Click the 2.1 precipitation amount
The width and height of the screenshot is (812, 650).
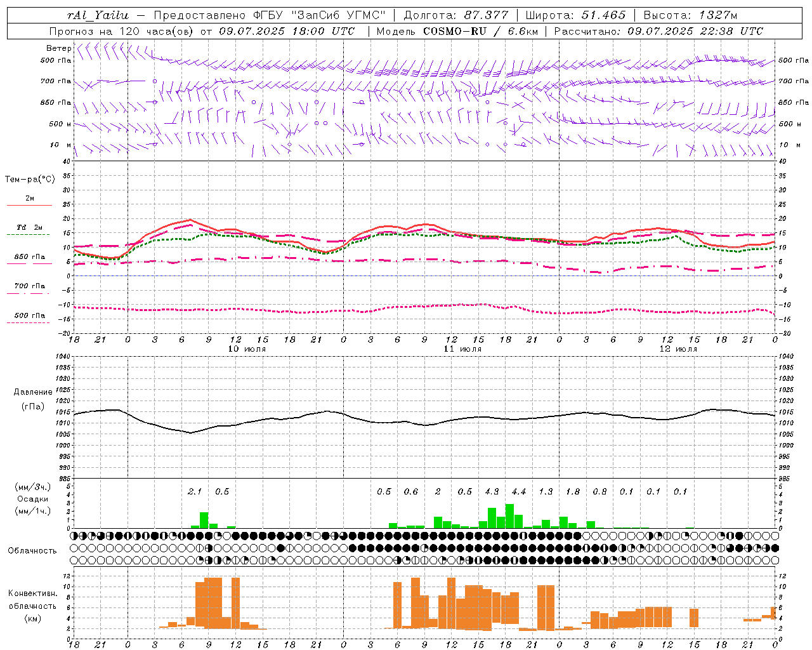pyautogui.click(x=195, y=491)
